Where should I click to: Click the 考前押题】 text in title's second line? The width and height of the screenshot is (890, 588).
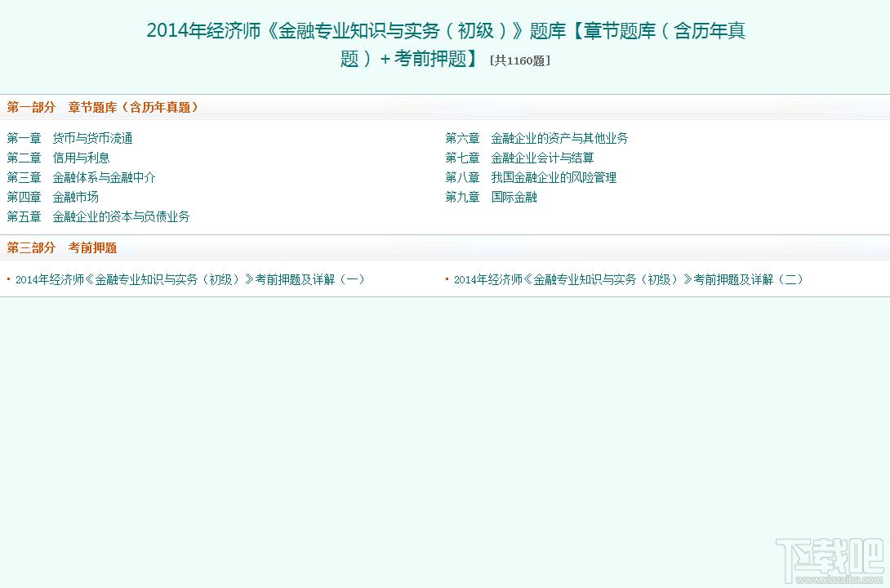coord(437,59)
